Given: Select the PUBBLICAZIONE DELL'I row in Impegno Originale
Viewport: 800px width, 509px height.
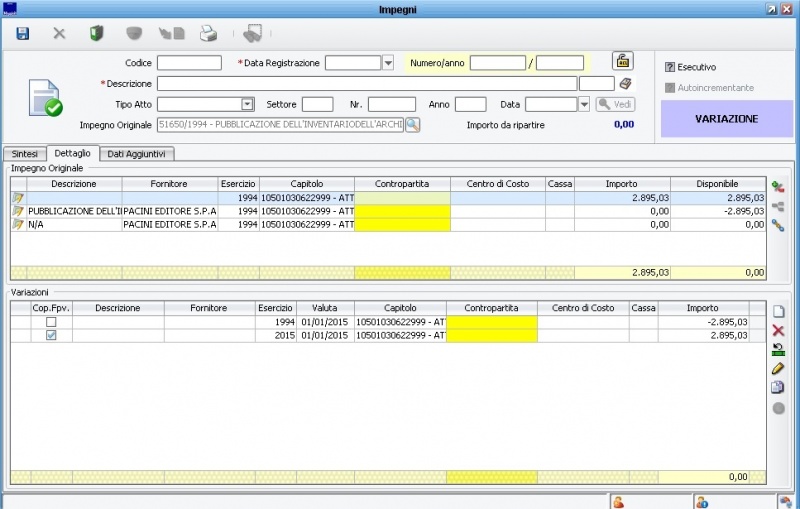Looking at the screenshot, I should pos(74,212).
